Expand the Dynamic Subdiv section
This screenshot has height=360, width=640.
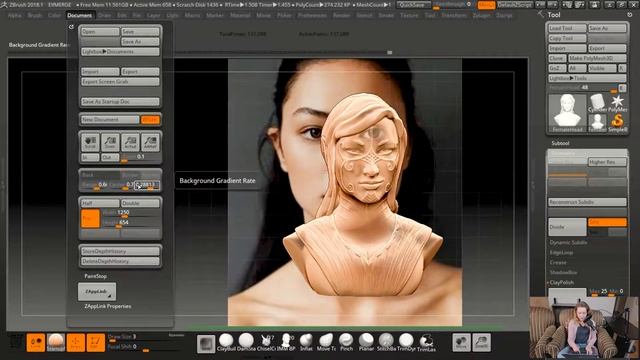[x=568, y=242]
